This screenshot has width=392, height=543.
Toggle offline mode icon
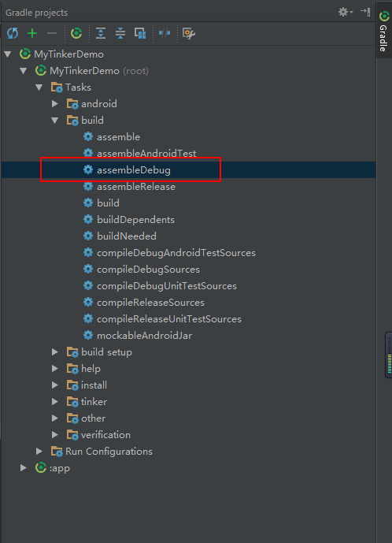(165, 33)
